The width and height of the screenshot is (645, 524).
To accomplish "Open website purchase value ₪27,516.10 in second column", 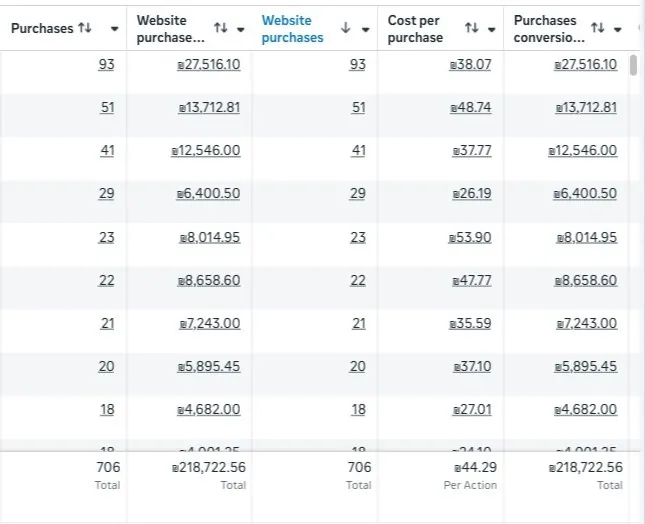I will click(x=209, y=65).
